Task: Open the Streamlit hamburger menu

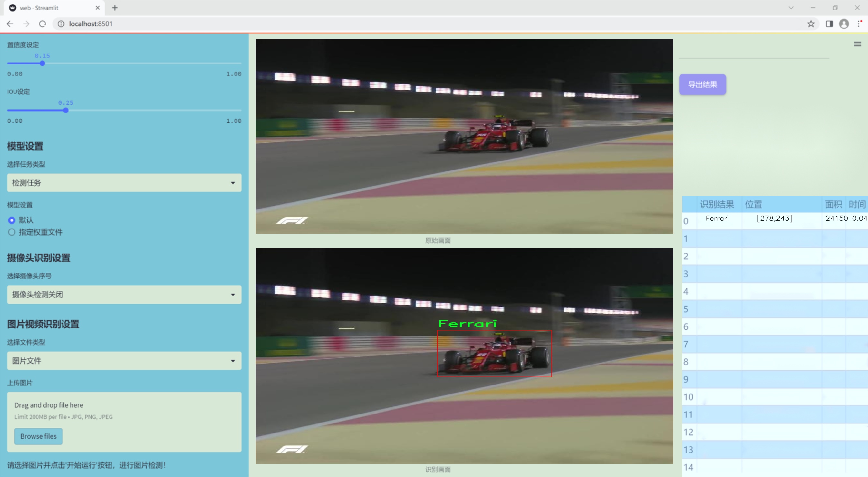Action: (858, 44)
